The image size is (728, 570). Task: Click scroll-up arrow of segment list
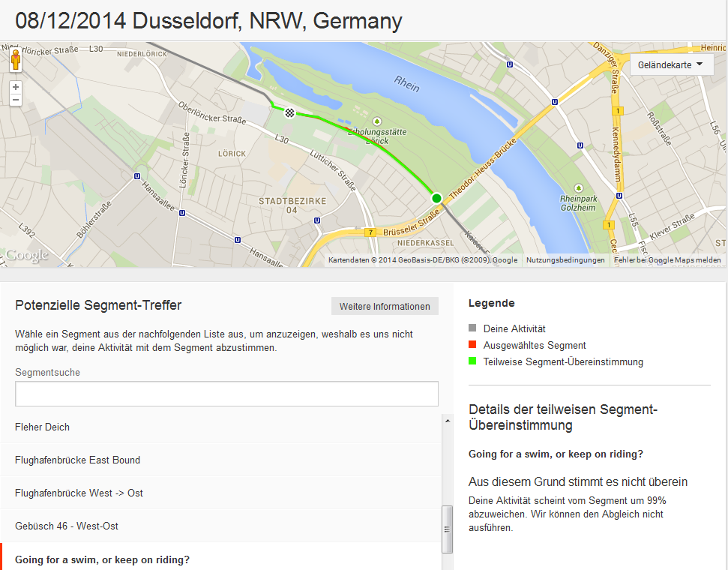pos(448,421)
